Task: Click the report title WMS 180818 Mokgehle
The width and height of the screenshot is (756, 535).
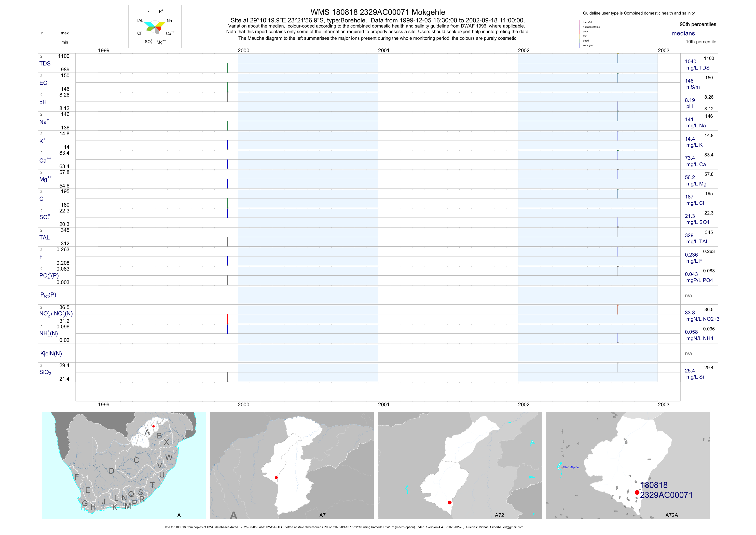Action: point(378,12)
